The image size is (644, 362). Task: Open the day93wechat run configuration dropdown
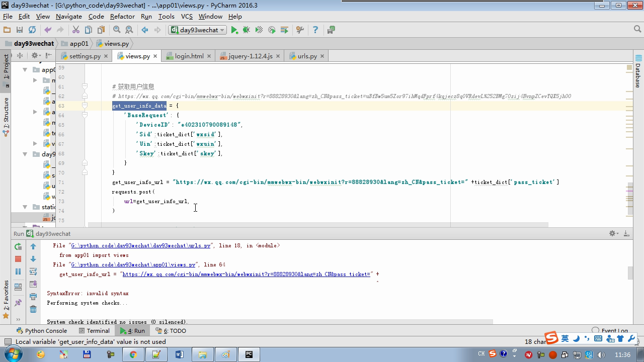point(198,30)
